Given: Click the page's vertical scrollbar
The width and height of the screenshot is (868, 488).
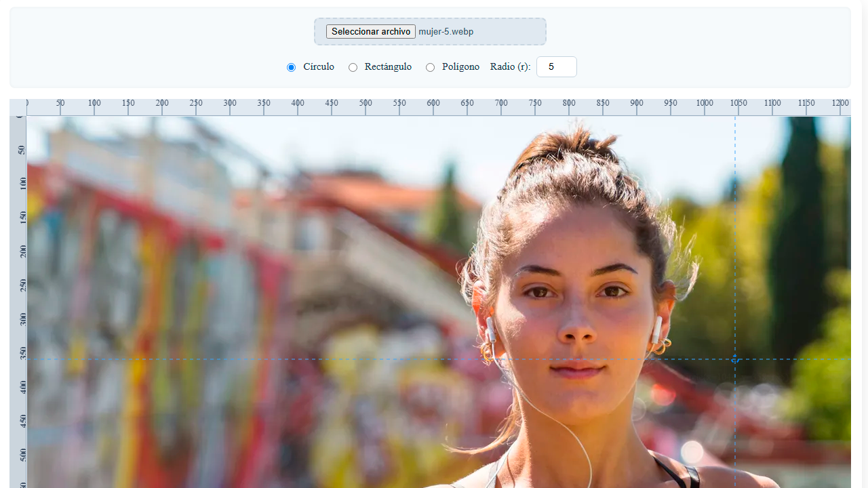Looking at the screenshot, I should coord(865,244).
